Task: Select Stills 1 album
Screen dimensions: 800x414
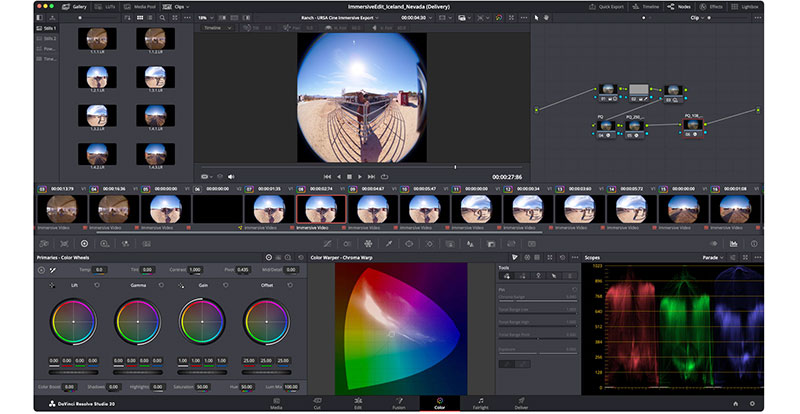Action: pyautogui.click(x=46, y=29)
